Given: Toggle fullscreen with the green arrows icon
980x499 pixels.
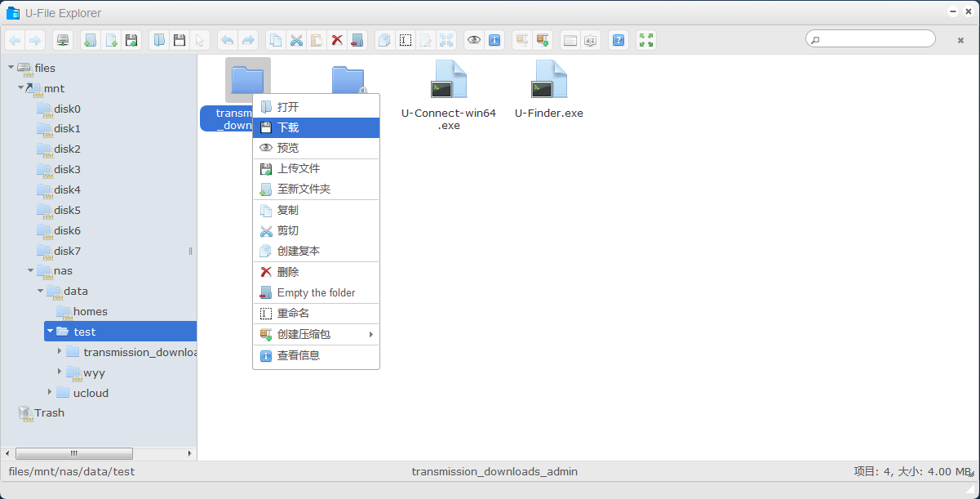Looking at the screenshot, I should [x=646, y=40].
